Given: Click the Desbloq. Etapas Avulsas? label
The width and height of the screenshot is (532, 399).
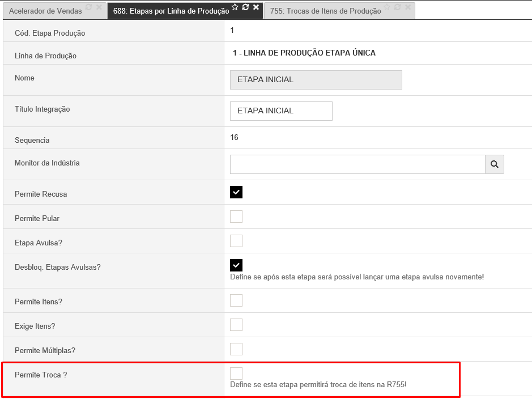Looking at the screenshot, I should point(58,268).
